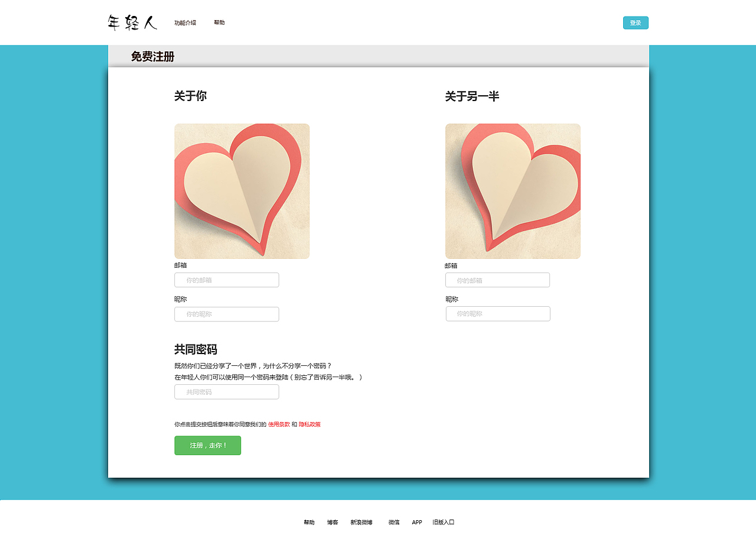Click the 登录 button
This screenshot has width=756, height=545.
[636, 22]
